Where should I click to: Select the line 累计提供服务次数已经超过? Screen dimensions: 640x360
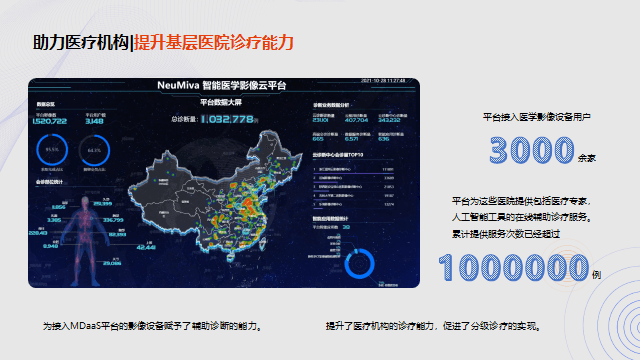506,234
